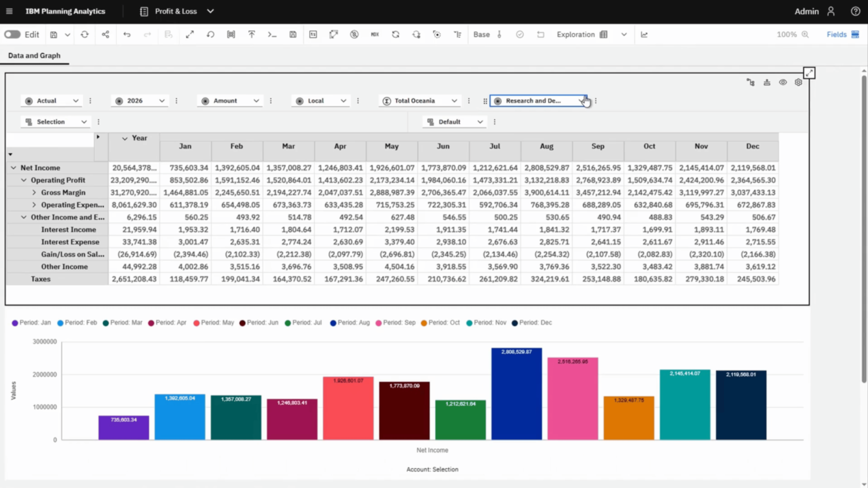The width and height of the screenshot is (868, 488).
Task: Click the chart icon in toolbar
Action: click(x=644, y=34)
